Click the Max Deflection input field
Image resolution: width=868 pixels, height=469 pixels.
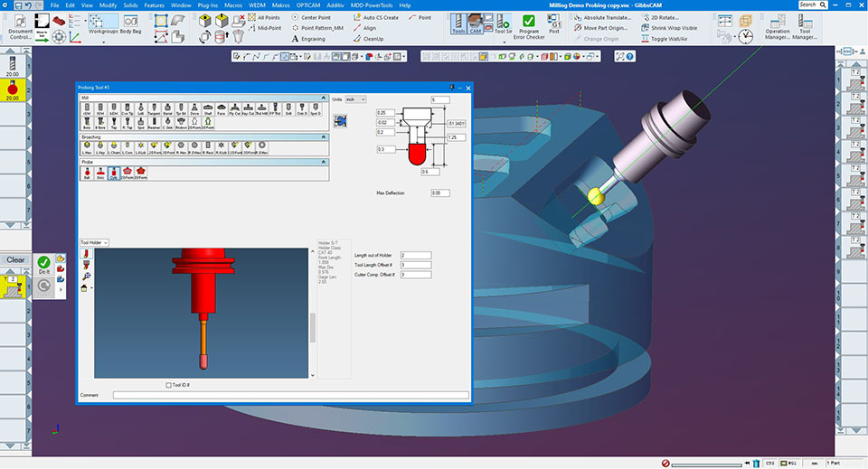pos(440,192)
